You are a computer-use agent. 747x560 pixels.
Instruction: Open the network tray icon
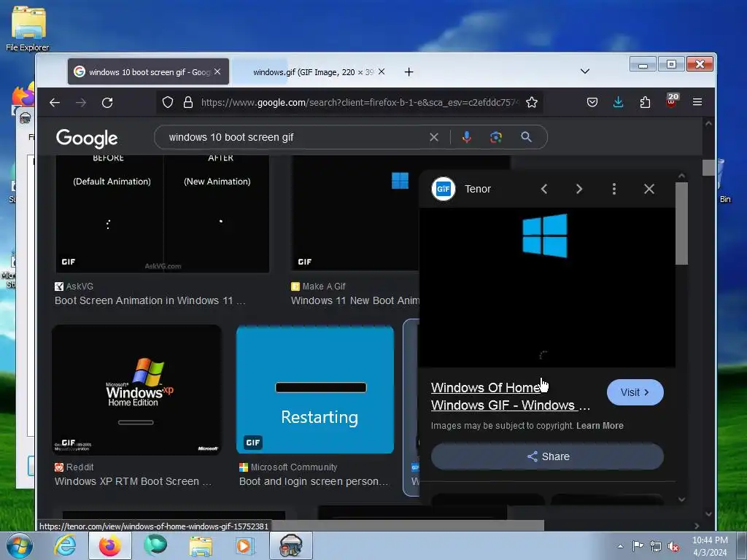point(656,546)
